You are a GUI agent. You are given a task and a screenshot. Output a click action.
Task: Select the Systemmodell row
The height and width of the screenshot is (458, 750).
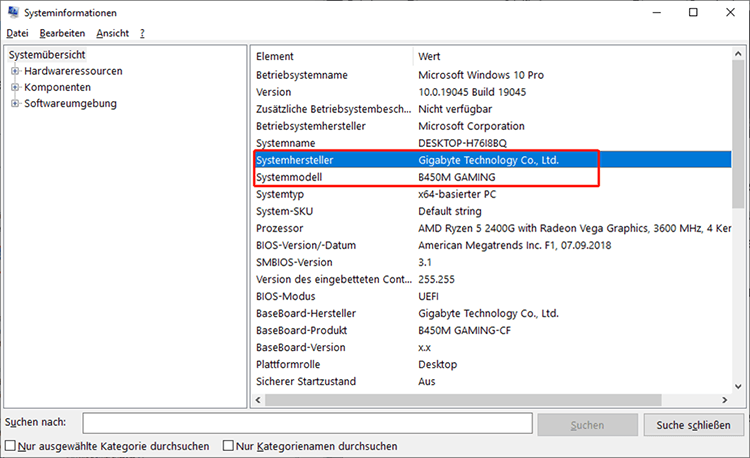tap(492, 177)
